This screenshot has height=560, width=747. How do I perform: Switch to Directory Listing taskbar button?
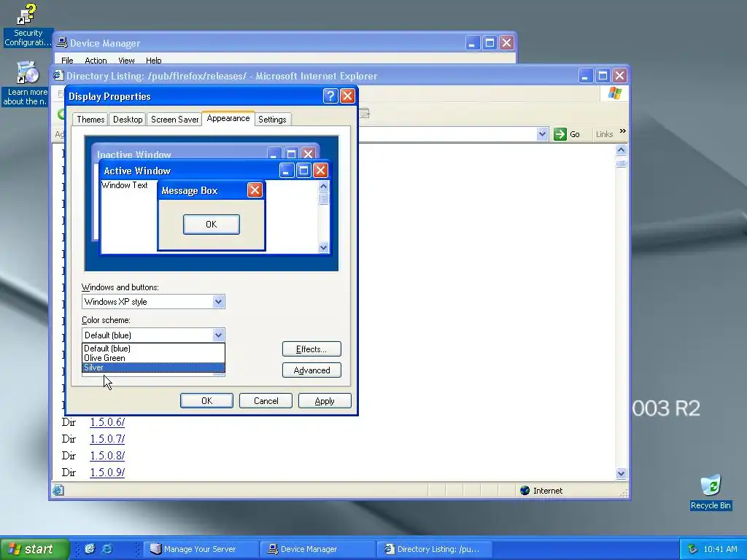point(435,549)
